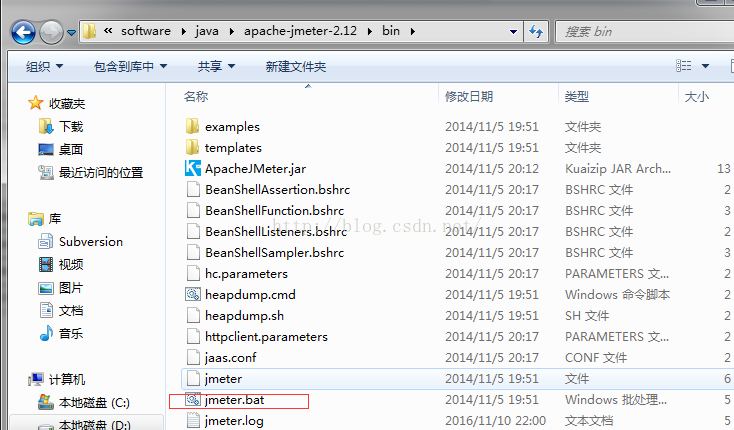Expand the arrow after java breadcrumb
The height and width of the screenshot is (430, 734).
click(x=232, y=31)
